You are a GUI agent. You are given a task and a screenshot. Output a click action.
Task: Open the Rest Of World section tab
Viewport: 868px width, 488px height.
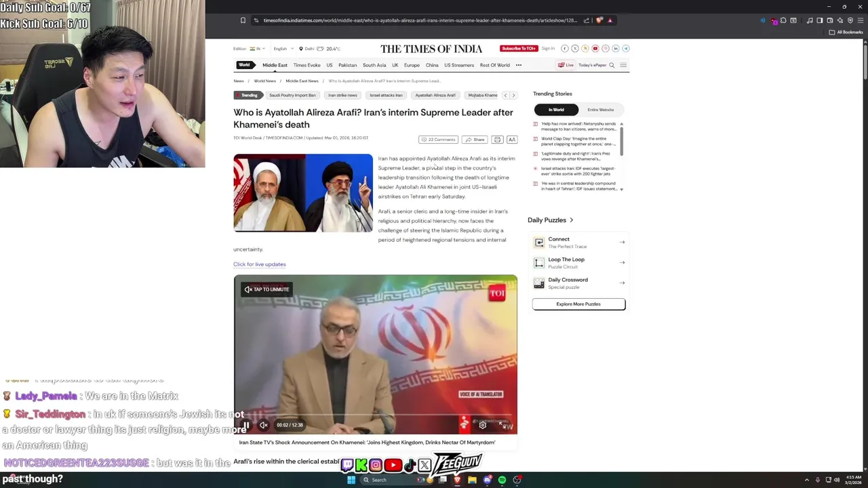tap(495, 65)
